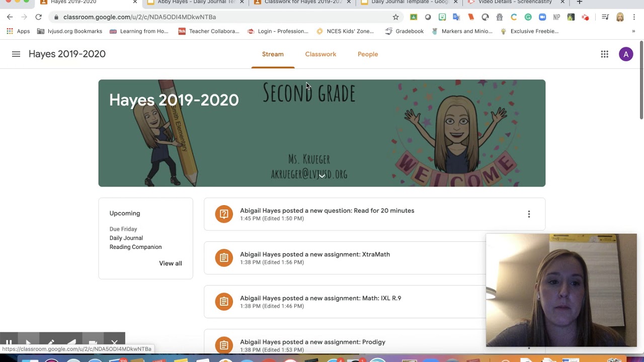Screen dimensions: 644x362
Task: Click the Grammarly extension icon
Action: (x=528, y=17)
